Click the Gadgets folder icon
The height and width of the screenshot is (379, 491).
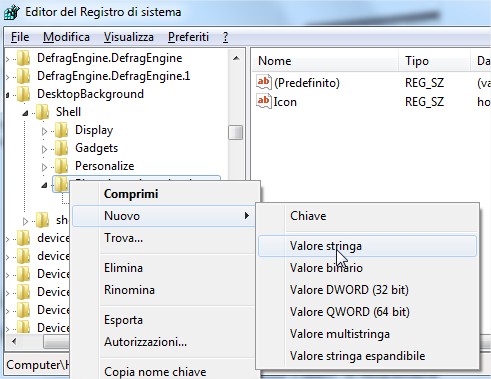pyautogui.click(x=62, y=148)
